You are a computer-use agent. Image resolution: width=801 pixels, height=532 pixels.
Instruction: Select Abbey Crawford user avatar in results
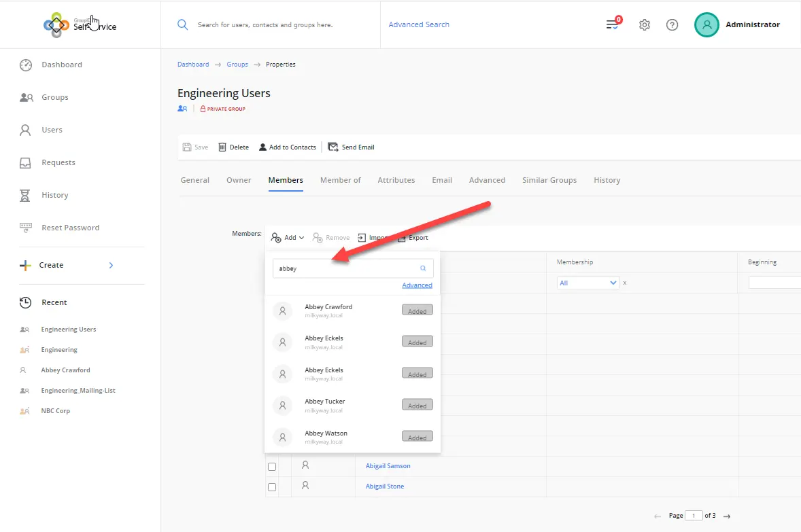[x=282, y=311]
